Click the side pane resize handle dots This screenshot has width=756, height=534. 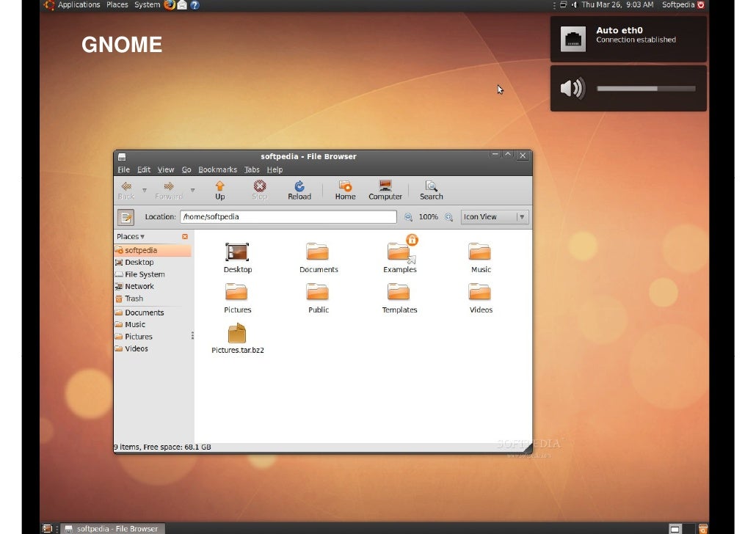tap(192, 335)
